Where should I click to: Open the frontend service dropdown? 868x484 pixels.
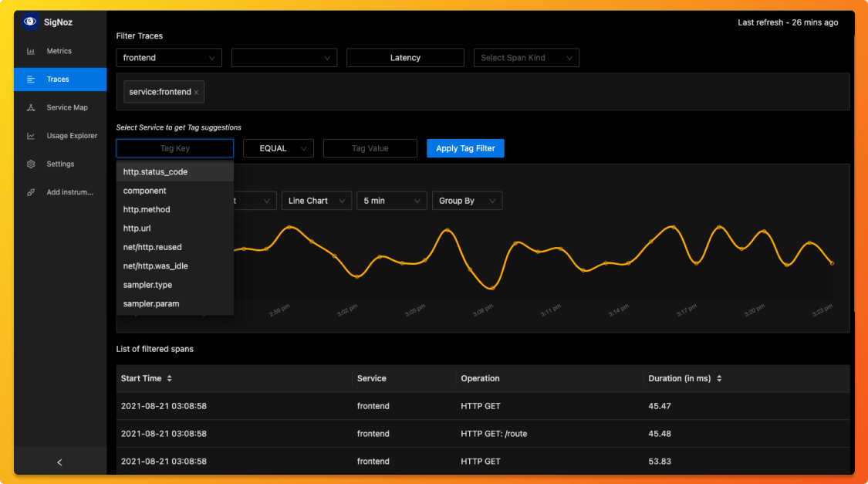tap(169, 58)
